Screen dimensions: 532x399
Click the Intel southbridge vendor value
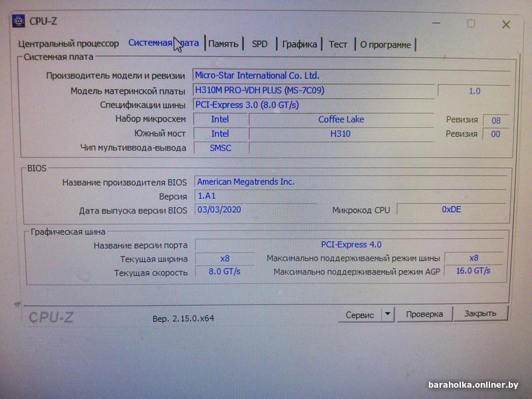(220, 134)
